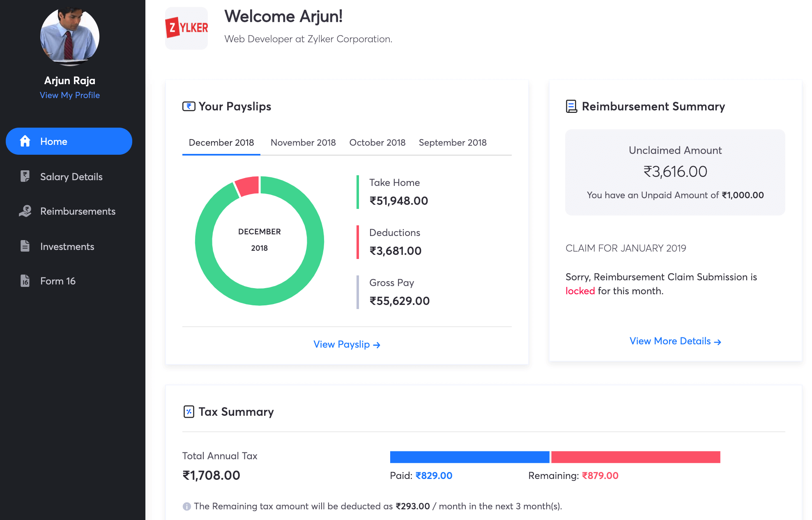Click the Home icon in sidebar
Viewport: 812px width, 520px height.
coord(25,141)
